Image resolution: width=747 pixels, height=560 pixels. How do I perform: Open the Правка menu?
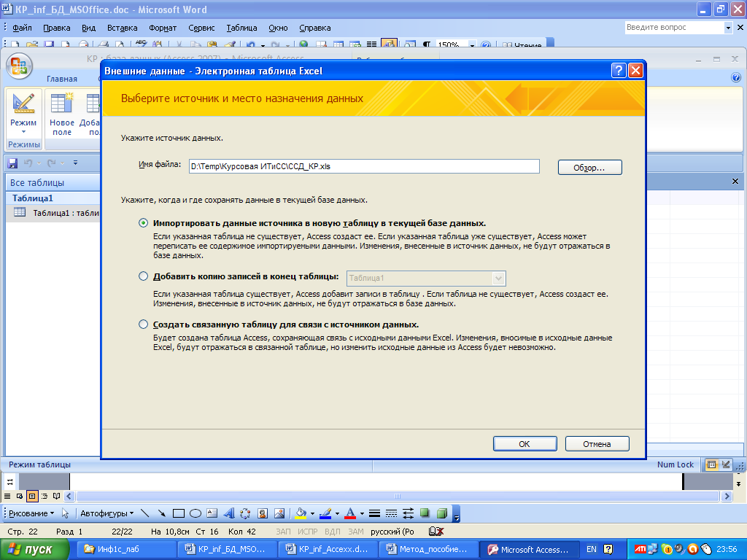pos(57,28)
